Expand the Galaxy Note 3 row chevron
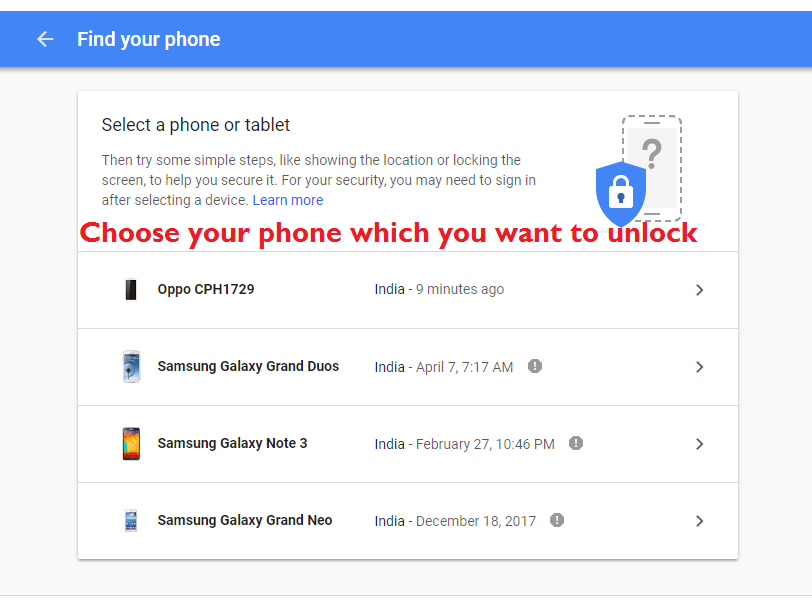Screen dimensions: 812x609 tap(699, 443)
